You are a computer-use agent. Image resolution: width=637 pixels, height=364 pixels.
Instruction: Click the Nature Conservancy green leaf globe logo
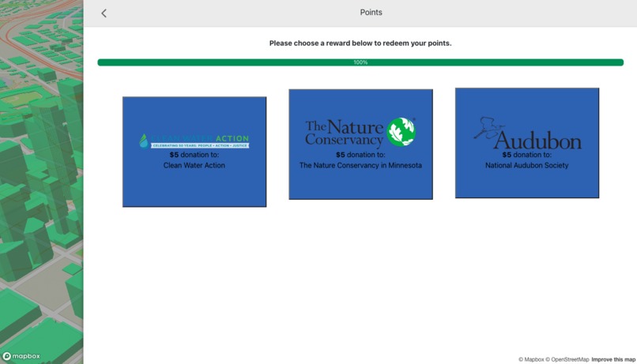(401, 132)
